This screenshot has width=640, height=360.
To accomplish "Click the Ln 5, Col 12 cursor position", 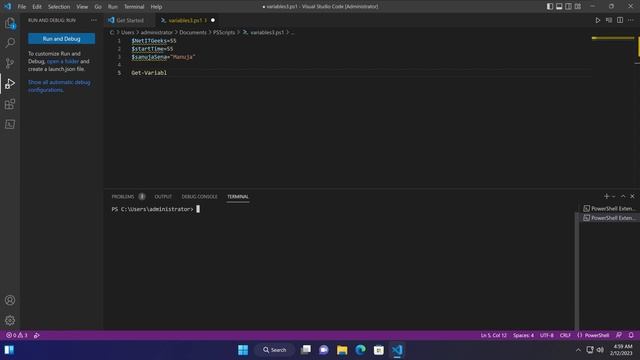I will click(493, 335).
